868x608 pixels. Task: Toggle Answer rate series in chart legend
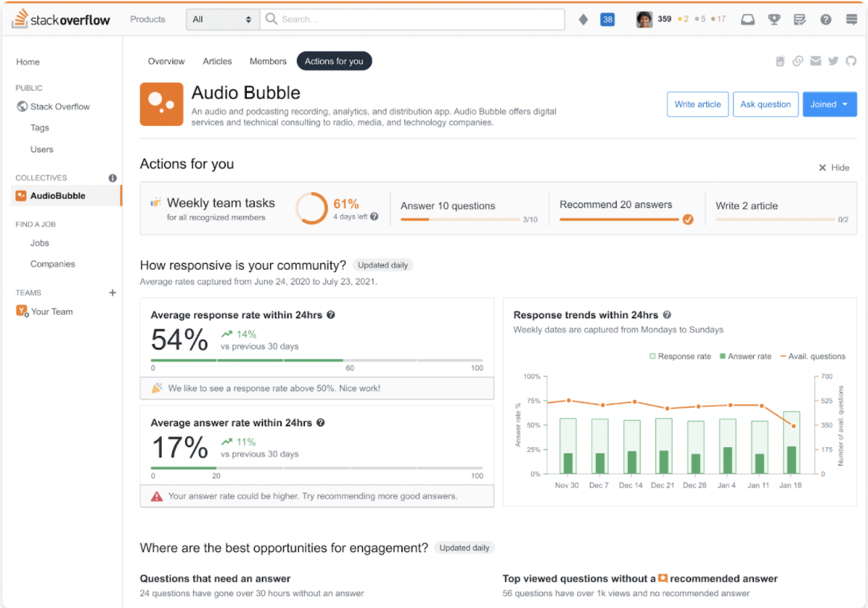[x=745, y=356]
